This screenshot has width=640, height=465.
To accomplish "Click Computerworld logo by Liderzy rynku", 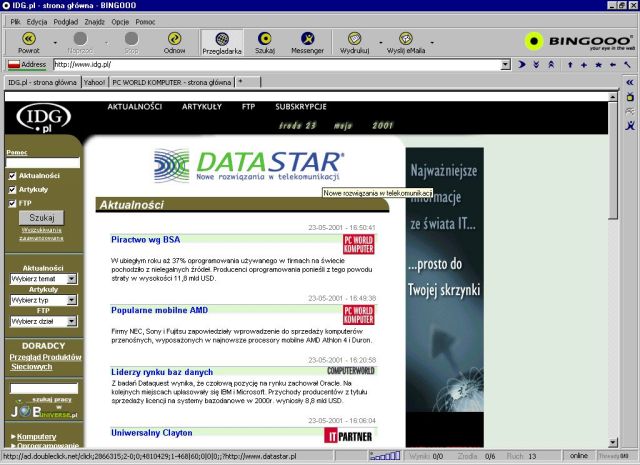I will (x=351, y=371).
